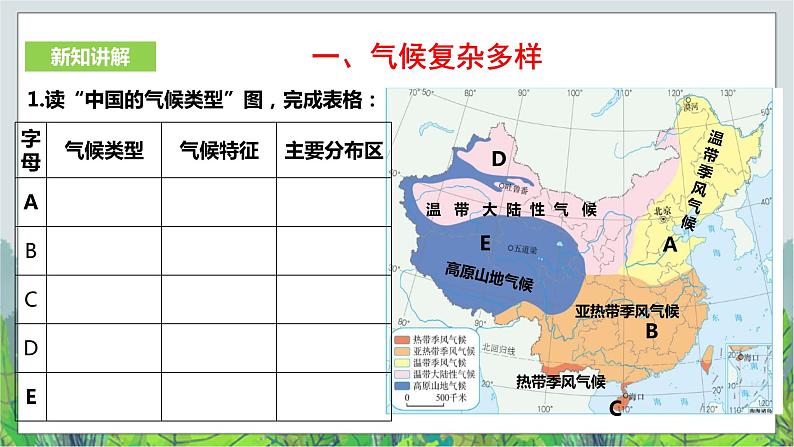Viewport: 794px width, 447px height.
Task: Click letter B on the map
Action: point(651,330)
